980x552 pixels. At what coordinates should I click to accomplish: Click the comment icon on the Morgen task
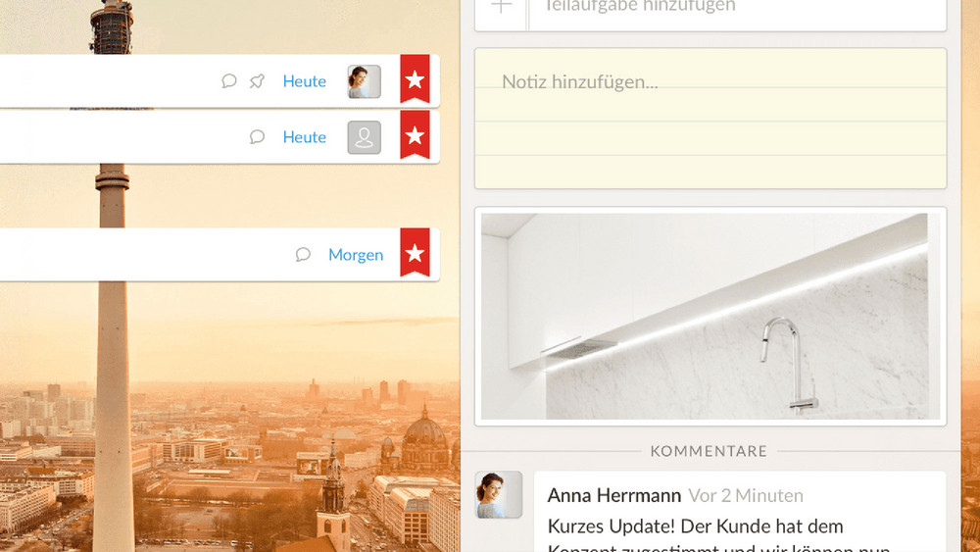coord(303,255)
